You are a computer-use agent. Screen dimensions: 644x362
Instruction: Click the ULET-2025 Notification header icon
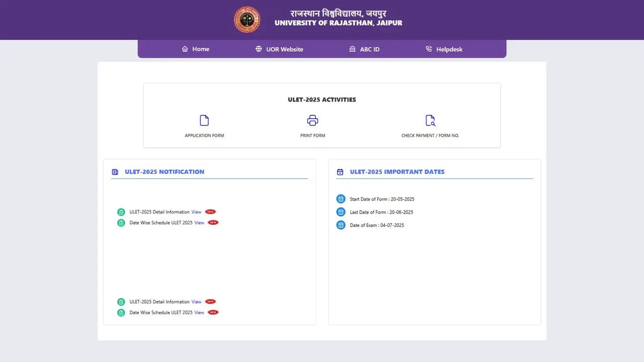[x=115, y=172]
